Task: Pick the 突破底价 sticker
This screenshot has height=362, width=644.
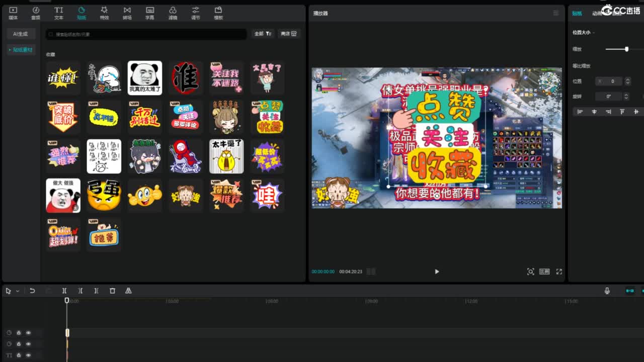Action: [x=63, y=117]
